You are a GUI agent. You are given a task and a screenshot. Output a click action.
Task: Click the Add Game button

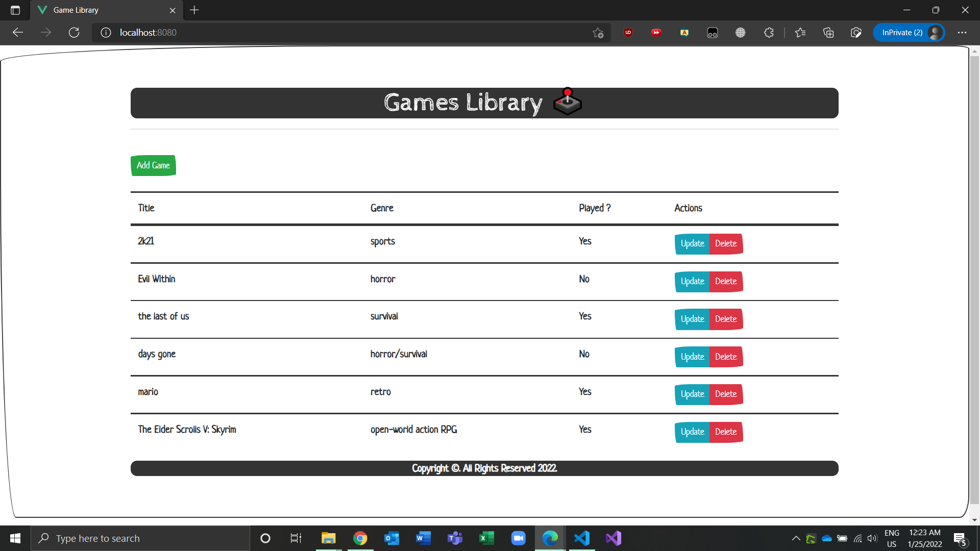point(153,165)
